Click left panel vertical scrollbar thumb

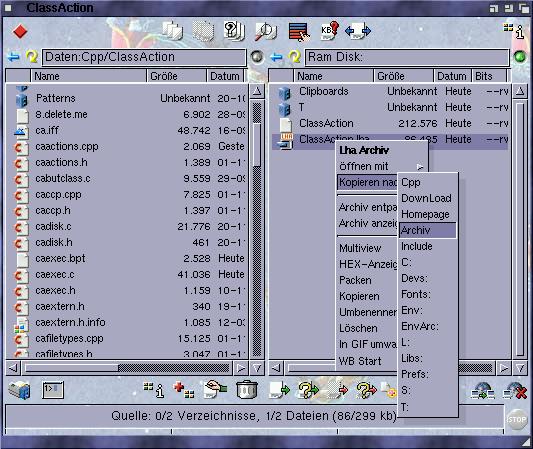tap(257, 145)
